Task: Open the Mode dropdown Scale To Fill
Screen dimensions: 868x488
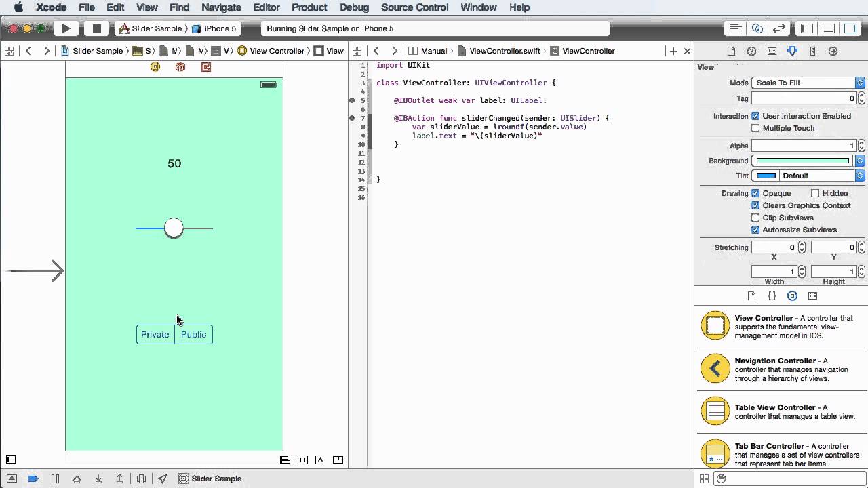Action: [x=808, y=83]
